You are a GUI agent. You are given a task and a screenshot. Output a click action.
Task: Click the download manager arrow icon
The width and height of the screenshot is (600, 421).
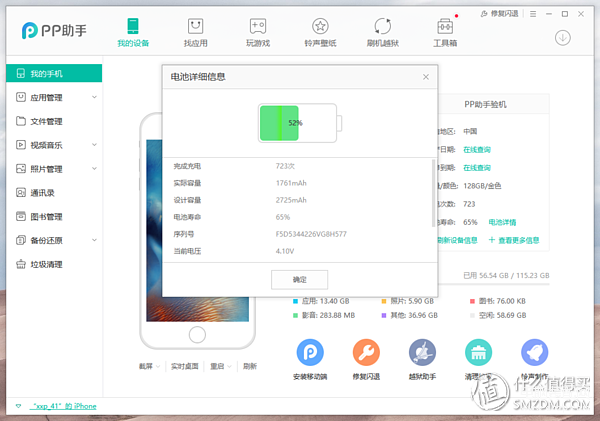(x=562, y=38)
